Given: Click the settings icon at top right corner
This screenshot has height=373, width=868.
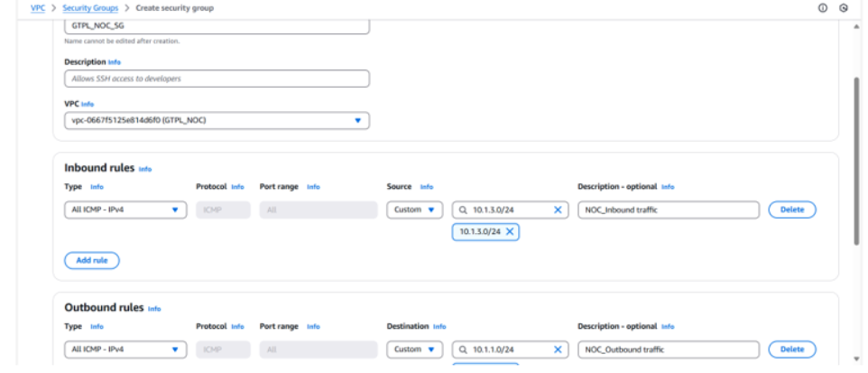Looking at the screenshot, I should pos(844,8).
